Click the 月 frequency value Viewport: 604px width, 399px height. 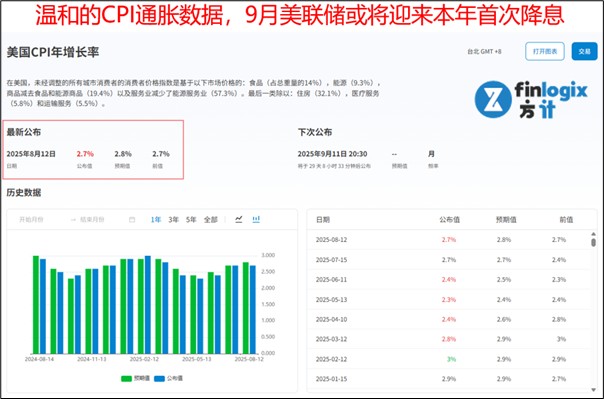click(x=431, y=154)
